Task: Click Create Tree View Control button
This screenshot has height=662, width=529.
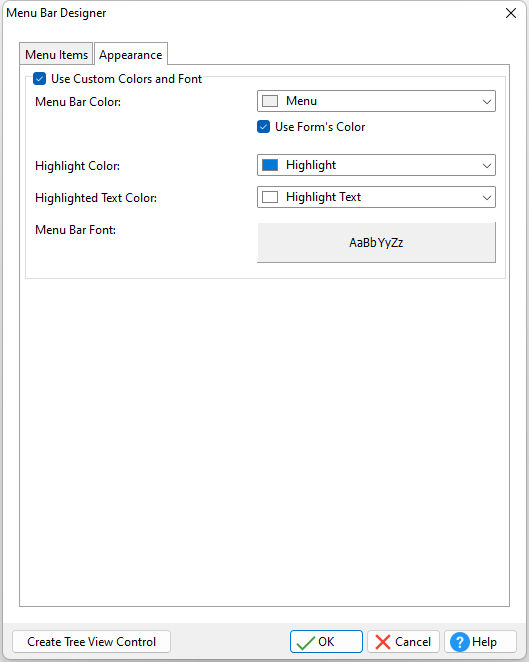Action: 92,642
